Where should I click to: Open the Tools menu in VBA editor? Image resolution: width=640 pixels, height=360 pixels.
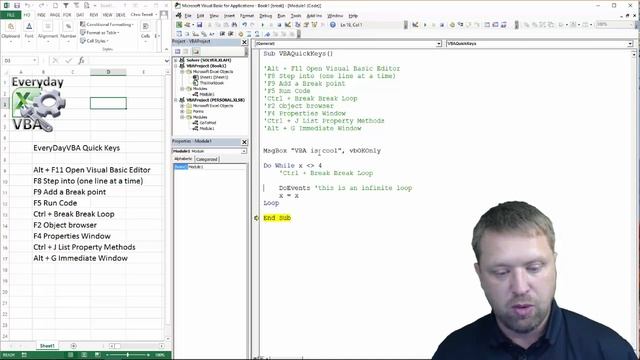pos(296,16)
